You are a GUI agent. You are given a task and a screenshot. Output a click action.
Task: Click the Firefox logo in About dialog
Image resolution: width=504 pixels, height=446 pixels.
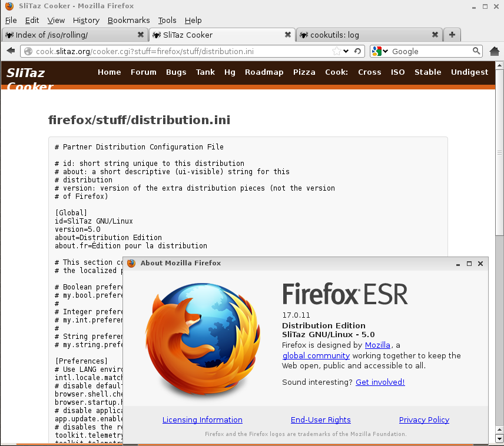(x=203, y=339)
